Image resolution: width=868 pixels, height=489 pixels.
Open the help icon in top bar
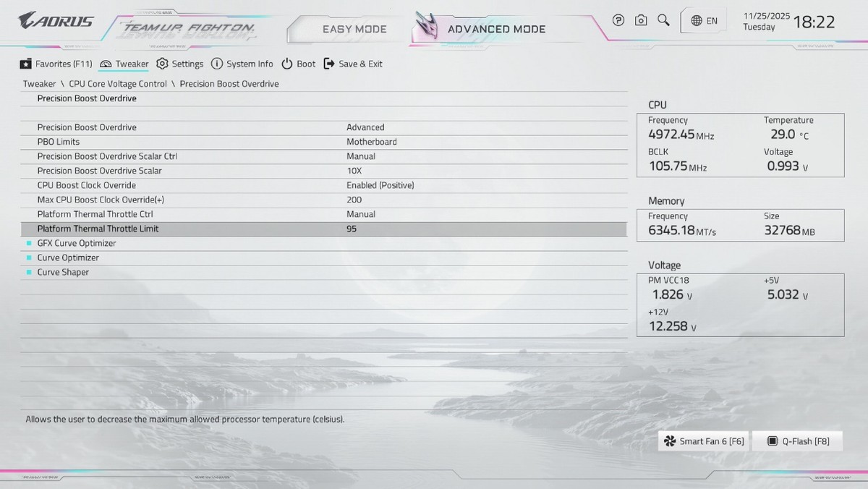(618, 20)
